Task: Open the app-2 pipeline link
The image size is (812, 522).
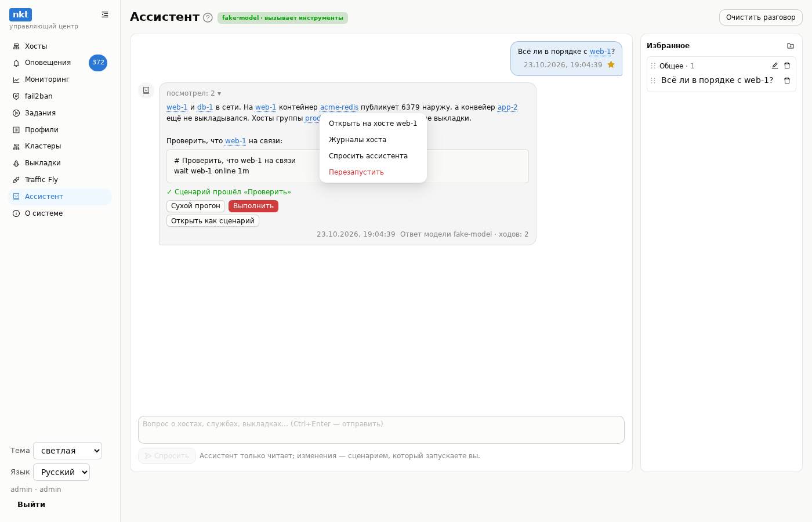Action: tap(507, 107)
